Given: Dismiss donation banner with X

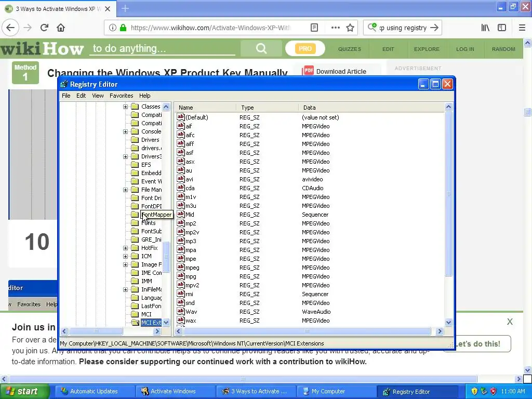Looking at the screenshot, I should (x=510, y=322).
